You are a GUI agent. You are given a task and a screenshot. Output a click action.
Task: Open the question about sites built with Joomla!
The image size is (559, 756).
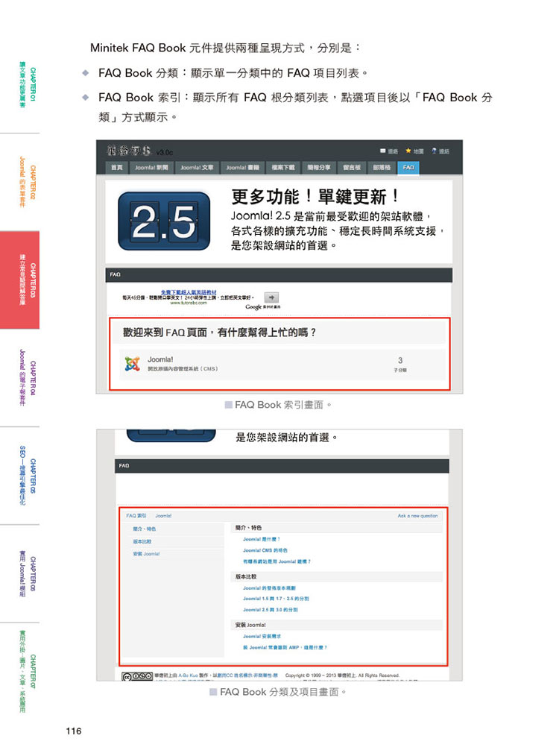[277, 561]
